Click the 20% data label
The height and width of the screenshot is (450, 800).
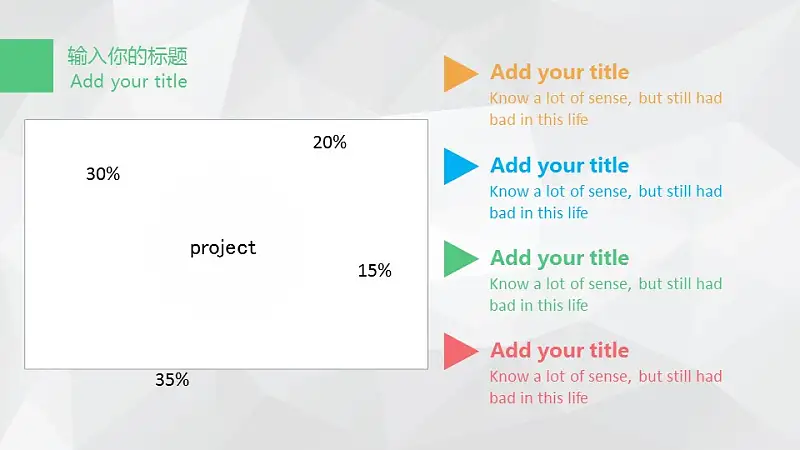click(x=330, y=142)
